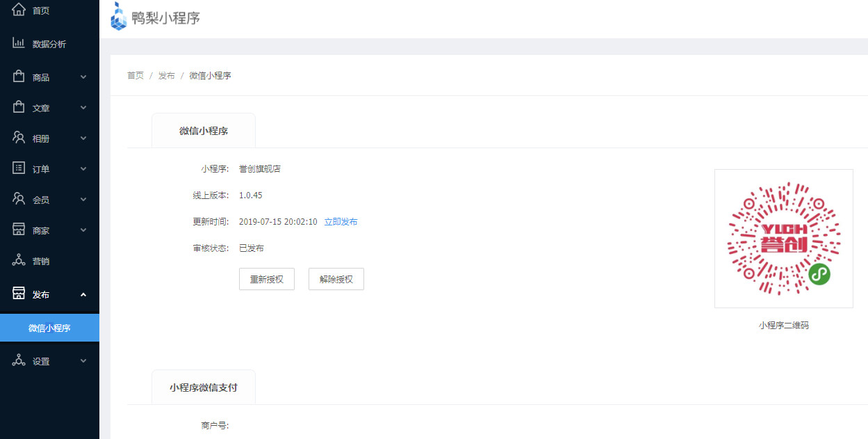This screenshot has width=868, height=439.
Task: Click the 已发布 status text
Action: tap(252, 248)
